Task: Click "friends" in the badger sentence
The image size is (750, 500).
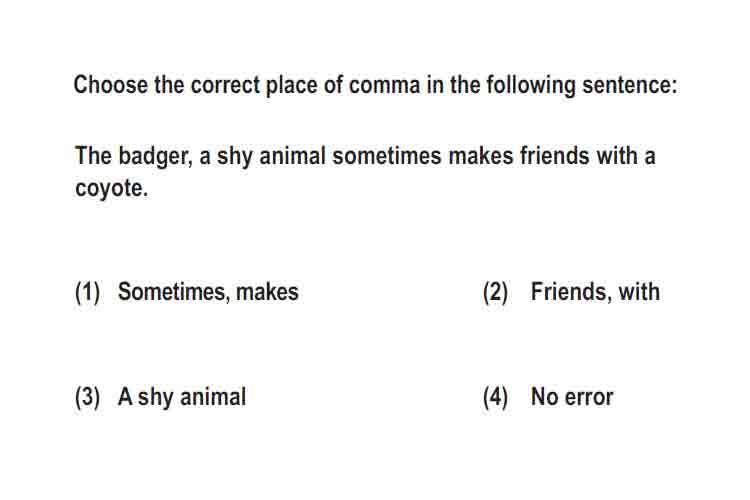Action: [x=554, y=156]
